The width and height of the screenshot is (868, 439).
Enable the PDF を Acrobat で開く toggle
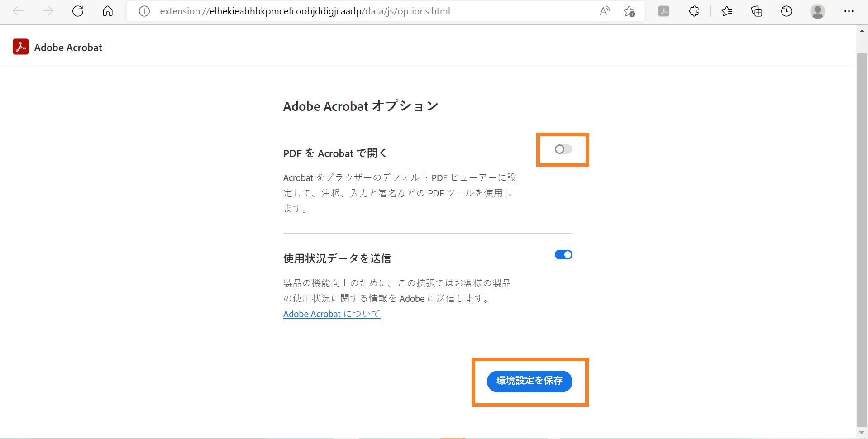click(x=563, y=149)
